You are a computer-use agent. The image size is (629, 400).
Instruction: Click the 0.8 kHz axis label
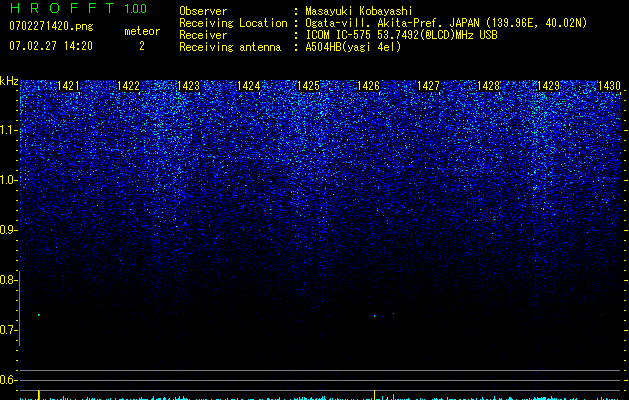(x=8, y=280)
